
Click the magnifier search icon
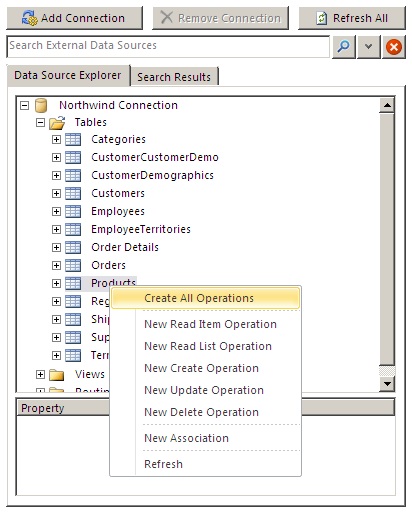click(343, 47)
